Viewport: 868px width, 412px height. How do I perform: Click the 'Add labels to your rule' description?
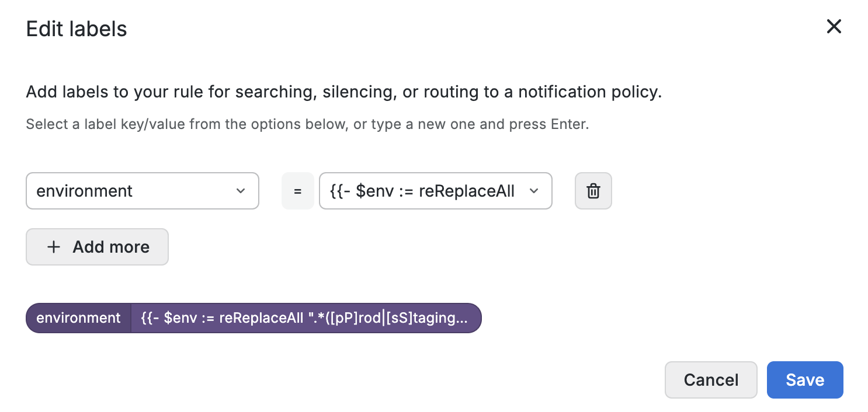343,92
